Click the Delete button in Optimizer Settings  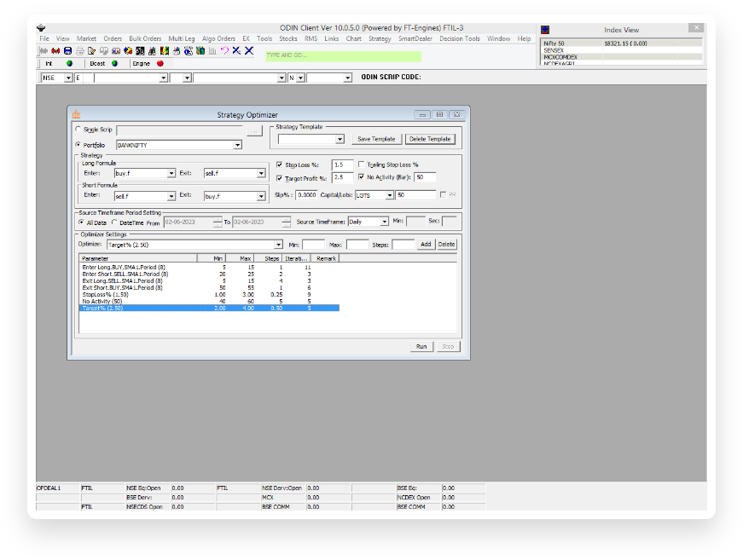click(x=446, y=245)
